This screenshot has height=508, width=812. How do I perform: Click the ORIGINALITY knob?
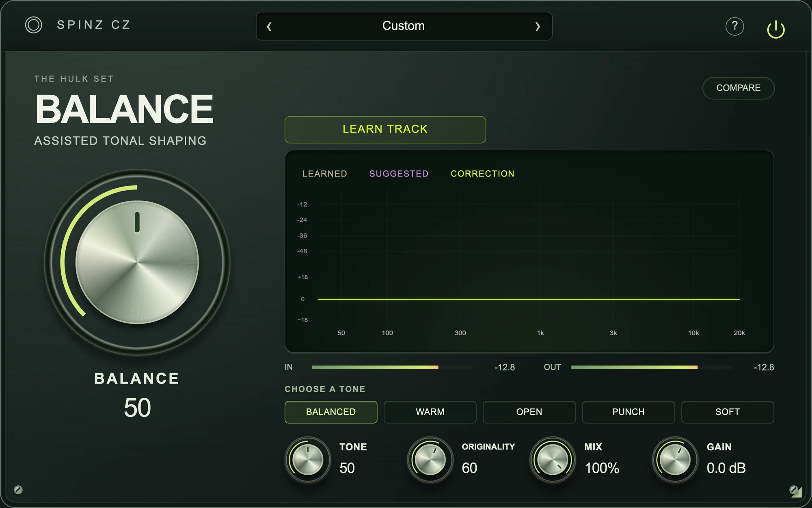[x=430, y=460]
